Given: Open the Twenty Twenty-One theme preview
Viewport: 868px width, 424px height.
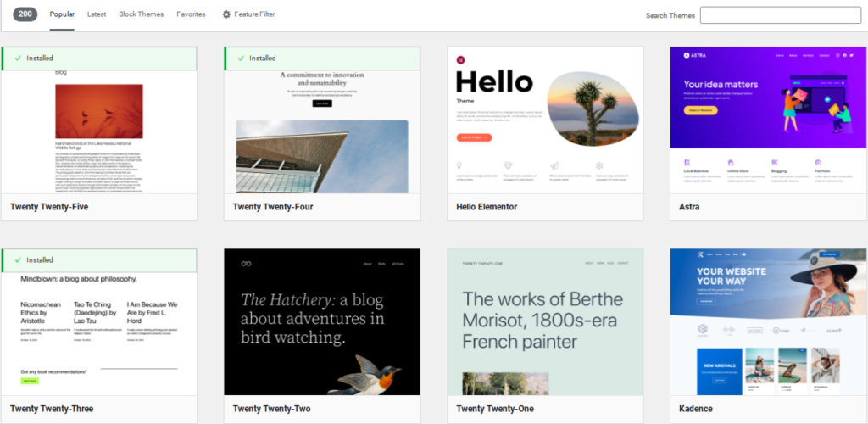Looking at the screenshot, I should tap(545, 322).
